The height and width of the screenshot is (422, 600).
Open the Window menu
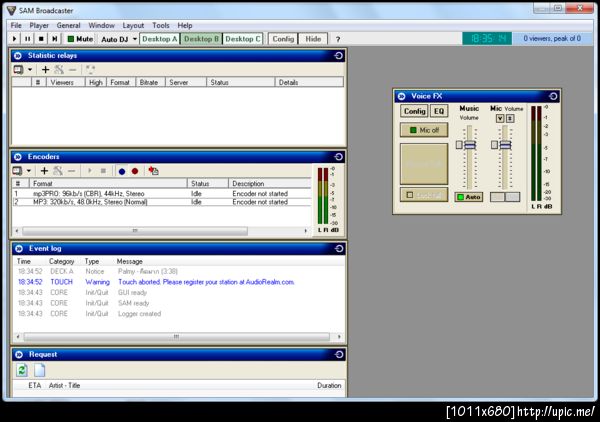point(101,26)
